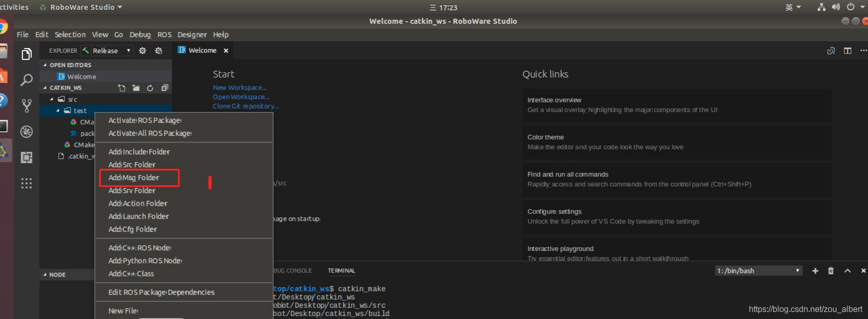Click the RoboWare Studio icon in Ubuntu dock

tap(4, 151)
